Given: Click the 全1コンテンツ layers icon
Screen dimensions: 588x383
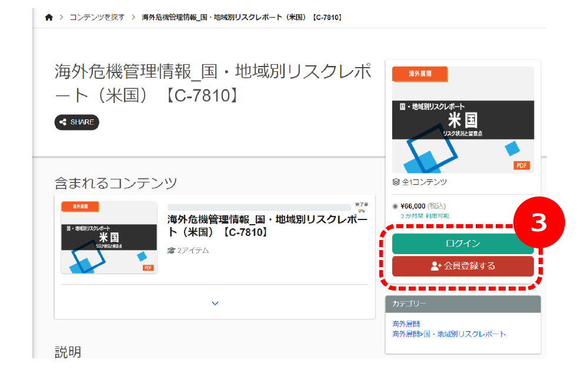Looking at the screenshot, I should click(396, 182).
